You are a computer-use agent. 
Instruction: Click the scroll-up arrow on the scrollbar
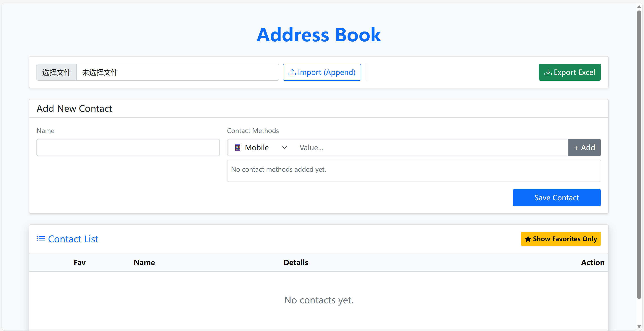pyautogui.click(x=639, y=6)
